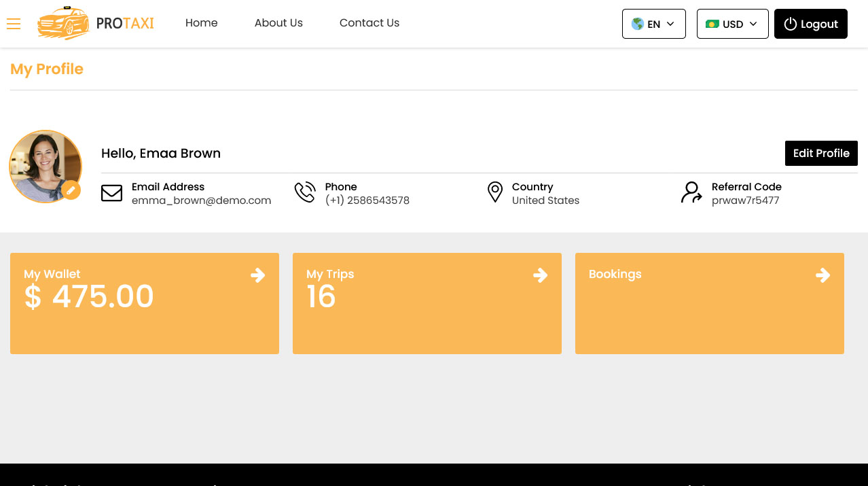Click the Referral Code label
This screenshot has height=486, width=868.
click(x=746, y=187)
